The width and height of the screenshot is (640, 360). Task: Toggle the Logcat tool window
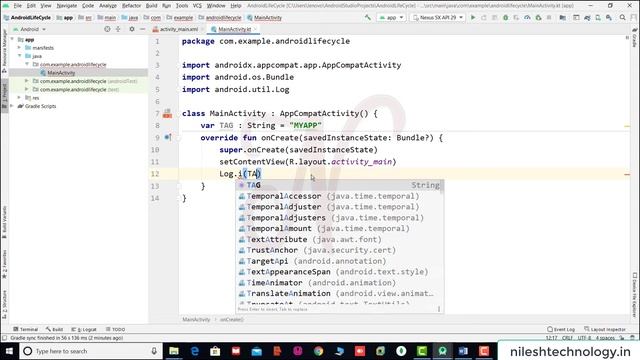[x=84, y=329]
